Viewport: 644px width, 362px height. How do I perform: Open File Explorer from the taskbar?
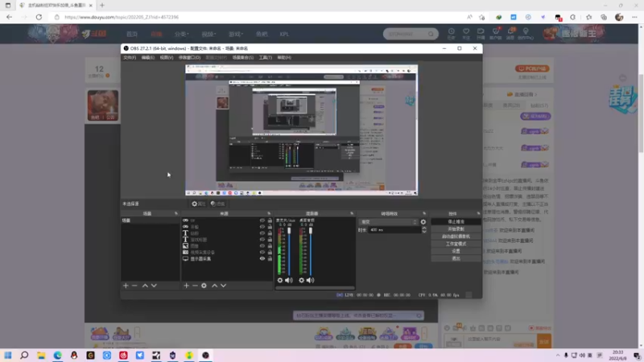click(x=41, y=355)
